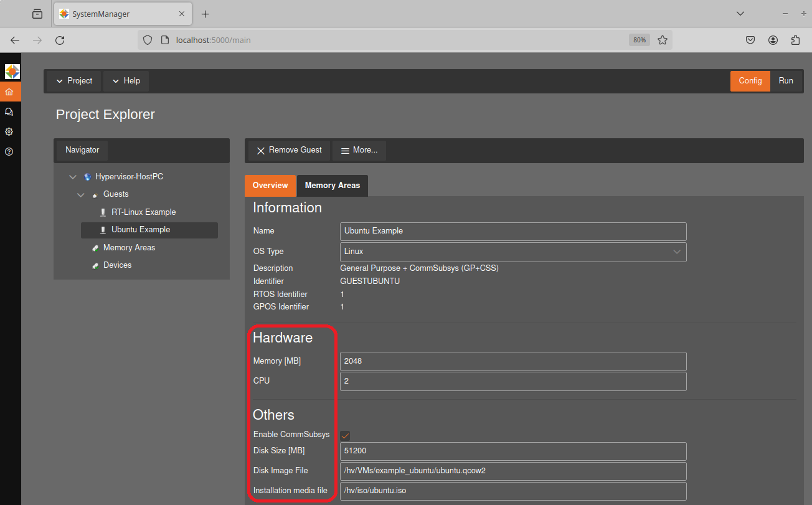This screenshot has width=812, height=505.
Task: Click the help question mark sidebar icon
Action: click(x=9, y=152)
